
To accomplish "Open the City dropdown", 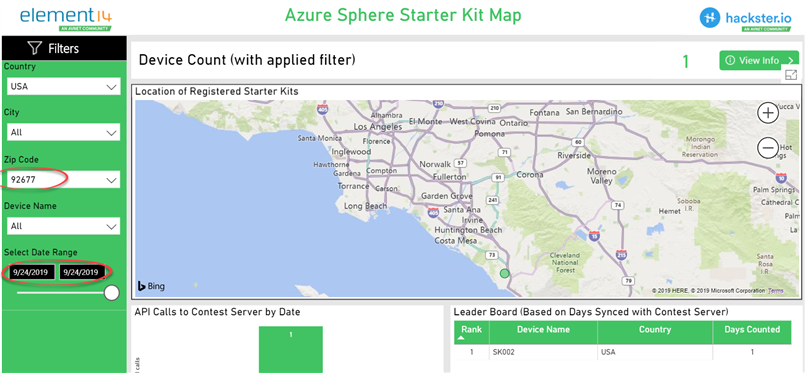I will coord(64,132).
